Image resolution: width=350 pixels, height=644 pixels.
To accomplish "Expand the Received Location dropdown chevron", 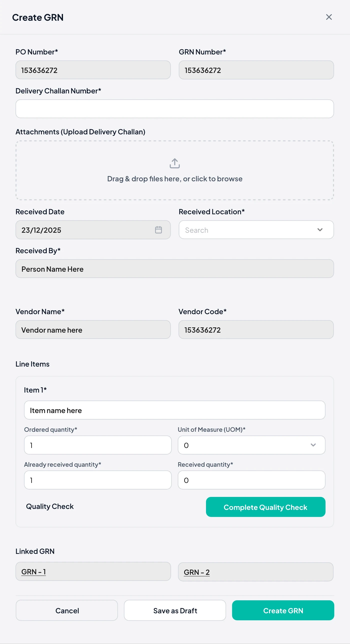I will [x=320, y=230].
